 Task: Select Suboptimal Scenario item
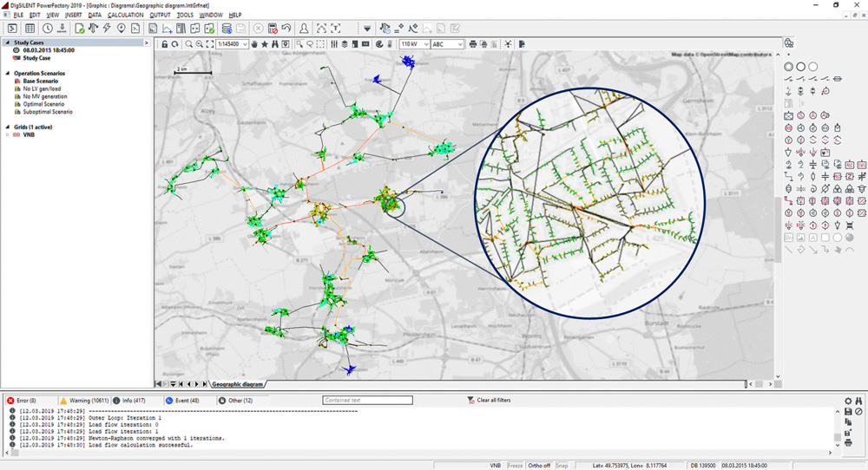tap(48, 112)
